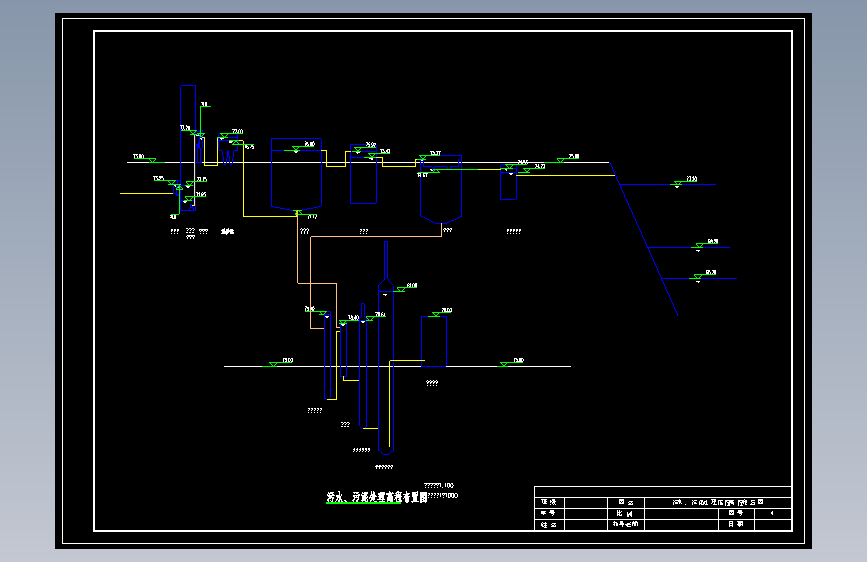Click the orange sludge pipe between the tanks

click(x=376, y=237)
